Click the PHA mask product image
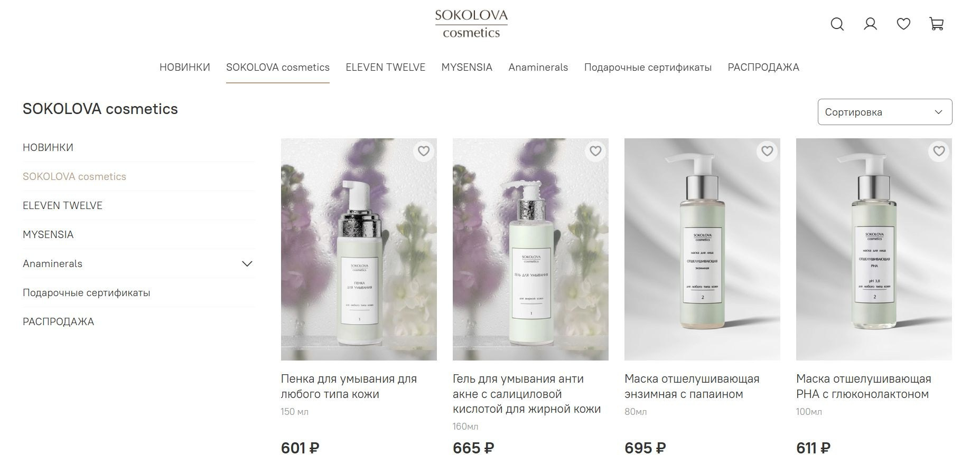Screen dimensions: 980x455 point(874,249)
